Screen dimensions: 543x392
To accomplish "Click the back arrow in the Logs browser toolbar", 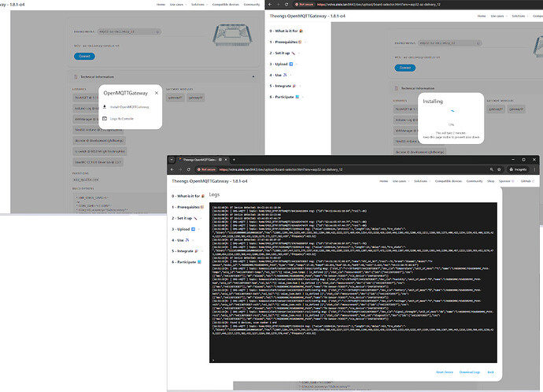I will click(x=173, y=168).
